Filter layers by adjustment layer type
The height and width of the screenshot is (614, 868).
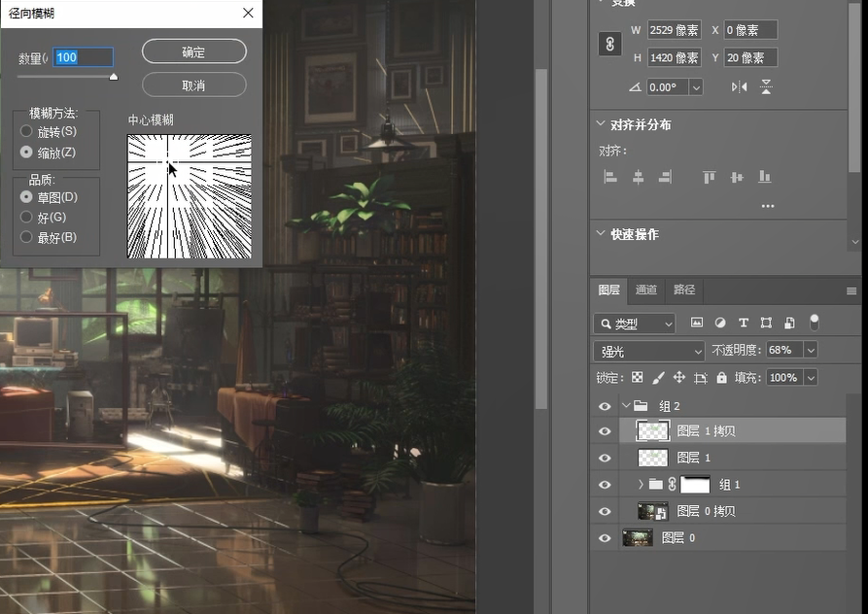(x=720, y=323)
